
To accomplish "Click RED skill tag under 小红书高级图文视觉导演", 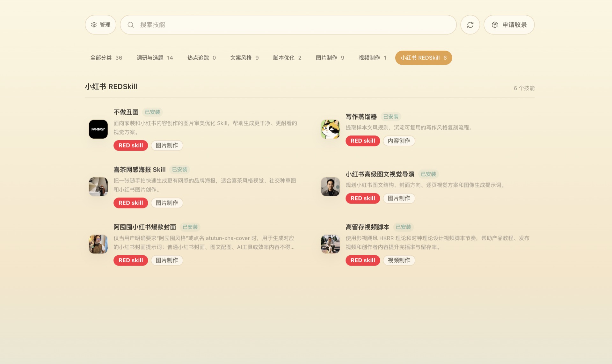I will (363, 198).
